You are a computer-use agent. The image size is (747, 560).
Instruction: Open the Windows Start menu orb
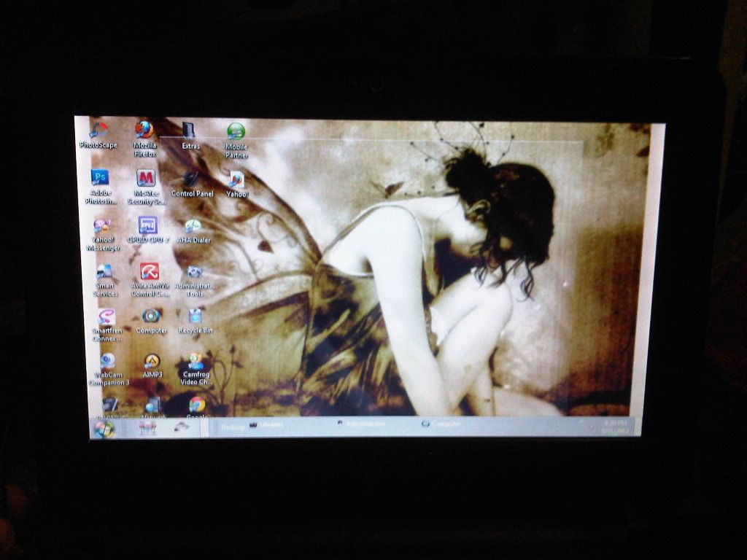(x=104, y=429)
